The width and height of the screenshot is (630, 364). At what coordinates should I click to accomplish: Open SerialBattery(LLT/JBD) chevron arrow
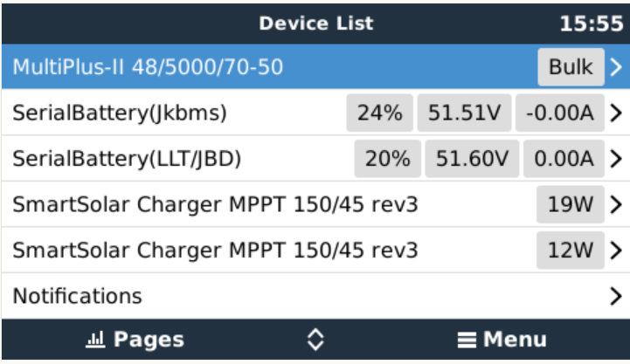point(616,159)
